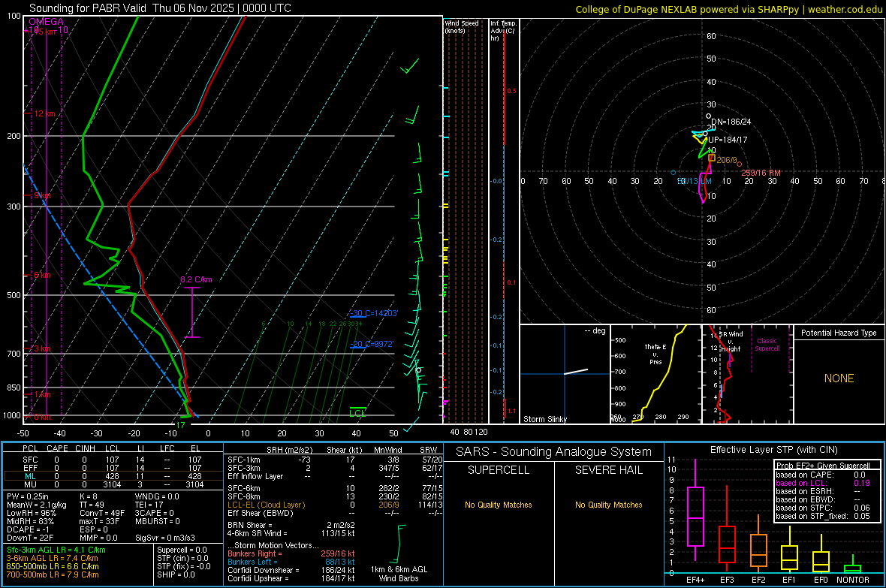Viewport: 886px width, 588px height.
Task: Click the 'MidRH = 83%' value
Action: coord(31,520)
